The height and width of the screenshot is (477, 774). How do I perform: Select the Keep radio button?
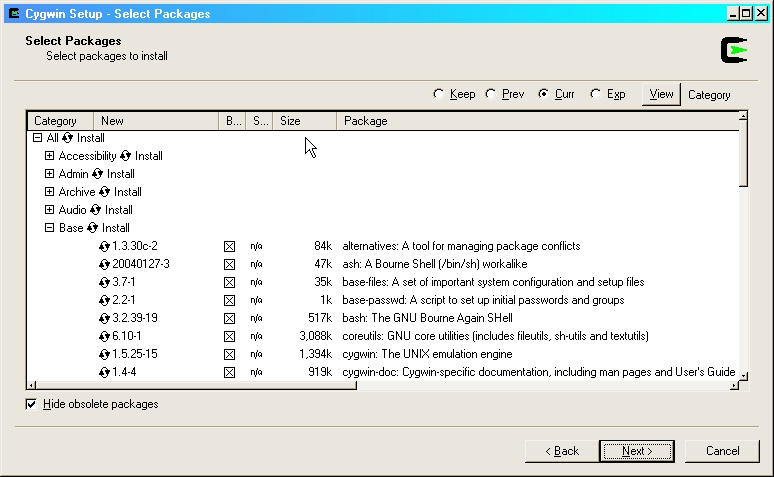(438, 94)
